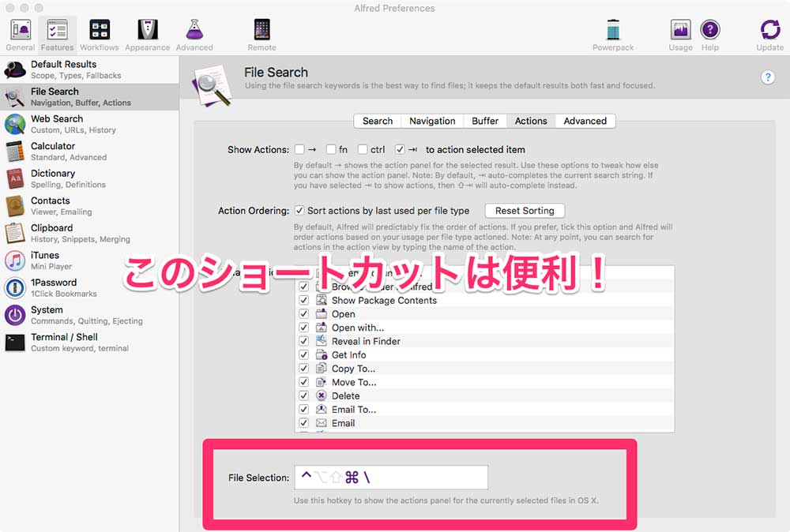Open the Navigation tab
The height and width of the screenshot is (532, 790).
(x=432, y=121)
